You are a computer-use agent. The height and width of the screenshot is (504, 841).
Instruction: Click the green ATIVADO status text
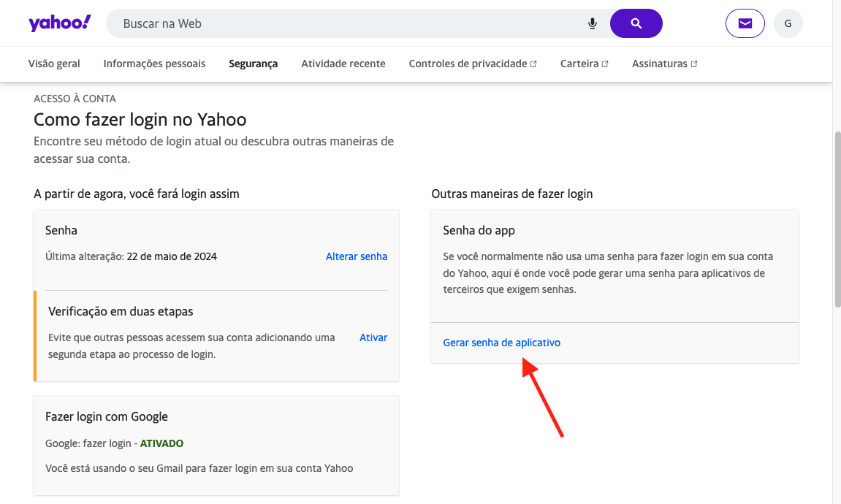pos(161,443)
